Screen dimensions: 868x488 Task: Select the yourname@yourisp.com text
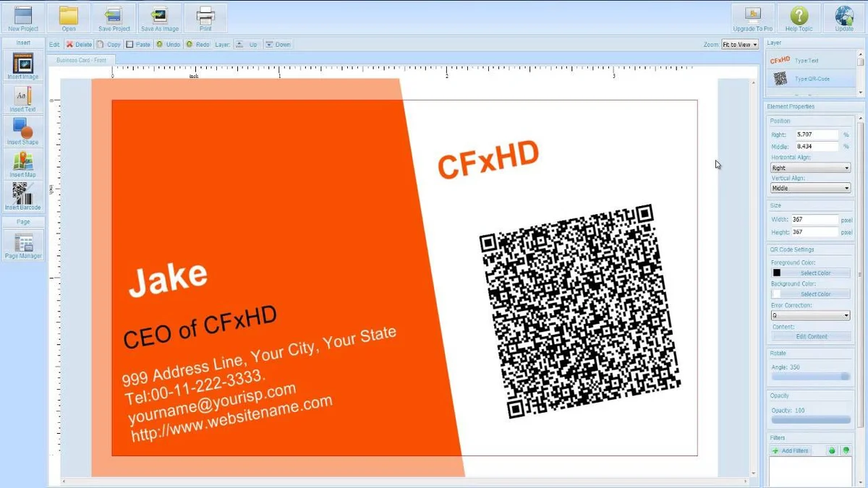click(x=212, y=403)
